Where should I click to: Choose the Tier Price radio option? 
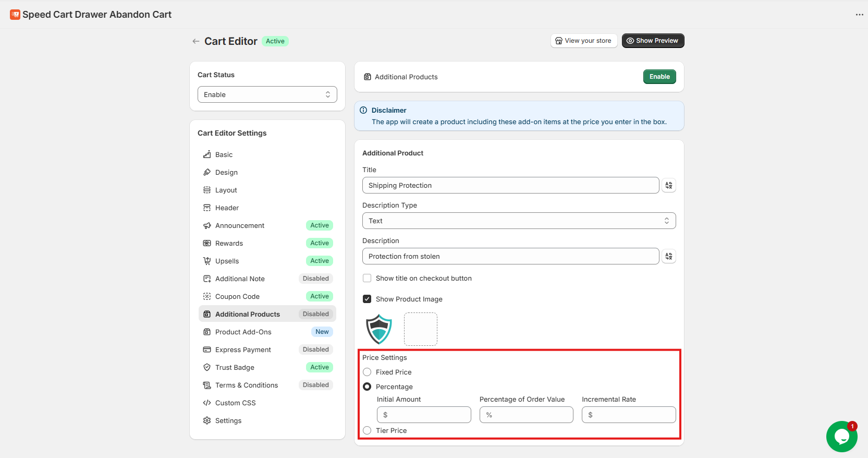pos(367,430)
